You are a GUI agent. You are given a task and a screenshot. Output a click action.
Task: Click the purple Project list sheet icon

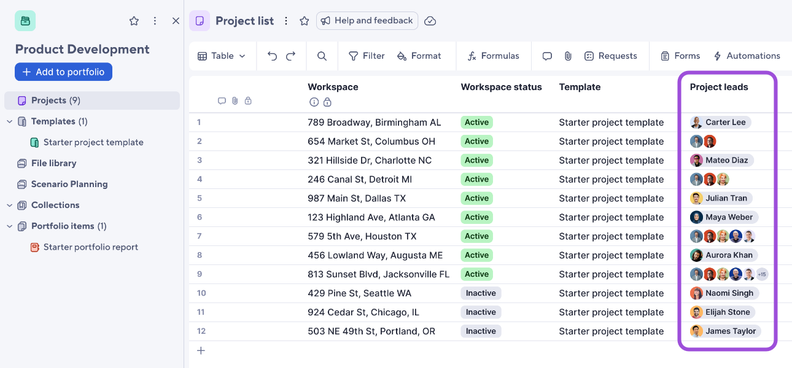point(200,21)
